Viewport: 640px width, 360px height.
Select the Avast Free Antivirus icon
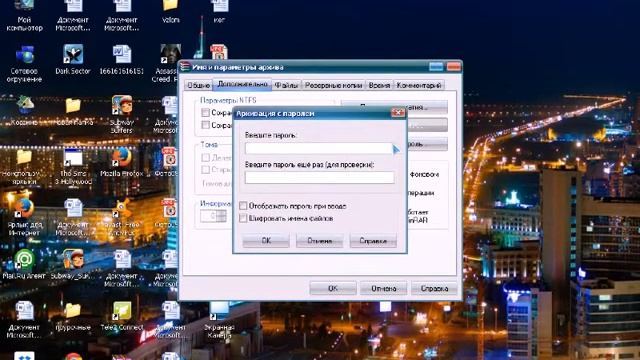click(122, 217)
